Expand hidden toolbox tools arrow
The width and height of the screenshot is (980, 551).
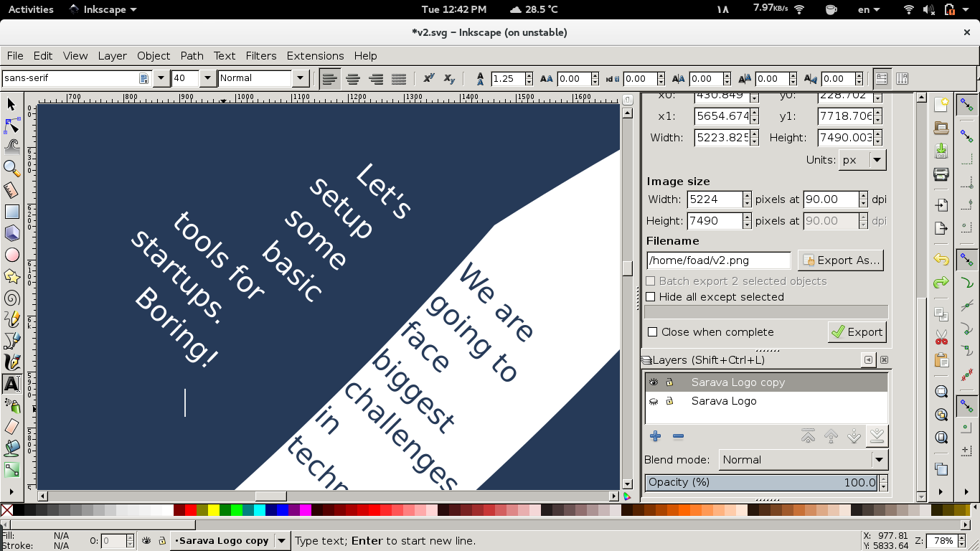10,491
